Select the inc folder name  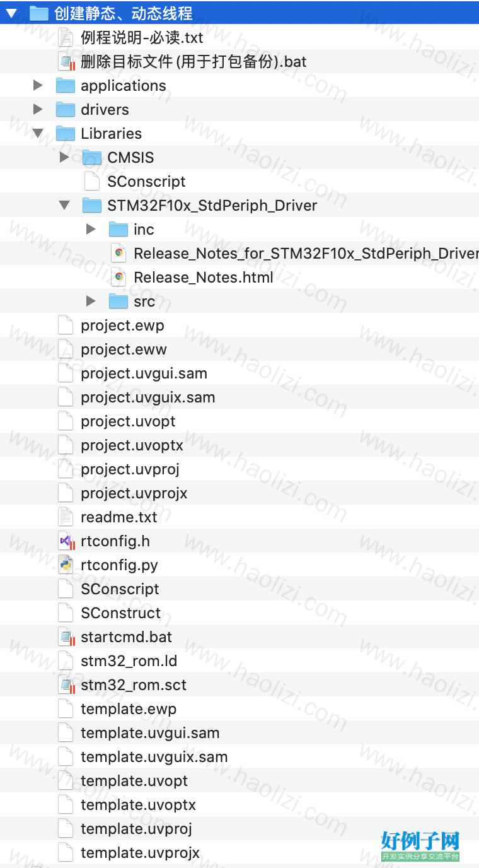point(144,229)
